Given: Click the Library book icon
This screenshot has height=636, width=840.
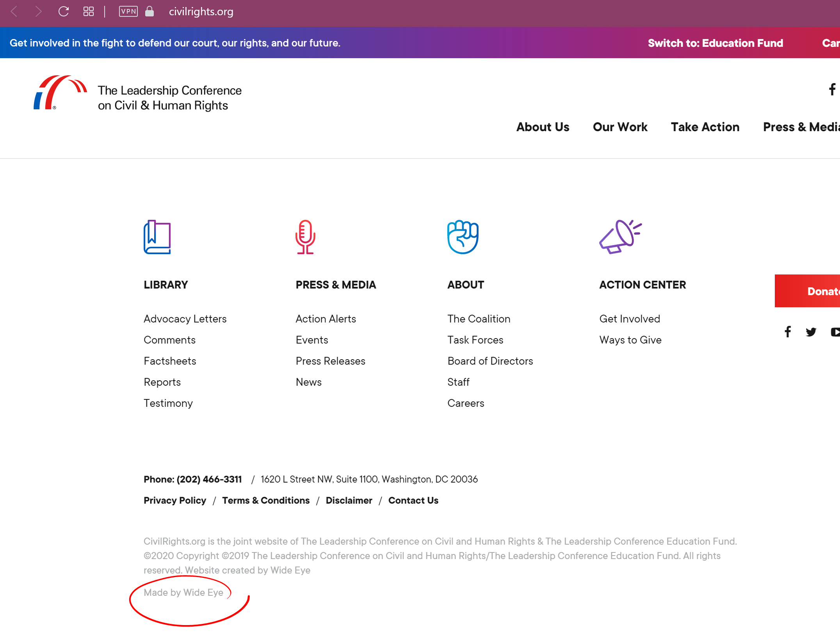Looking at the screenshot, I should [x=157, y=237].
